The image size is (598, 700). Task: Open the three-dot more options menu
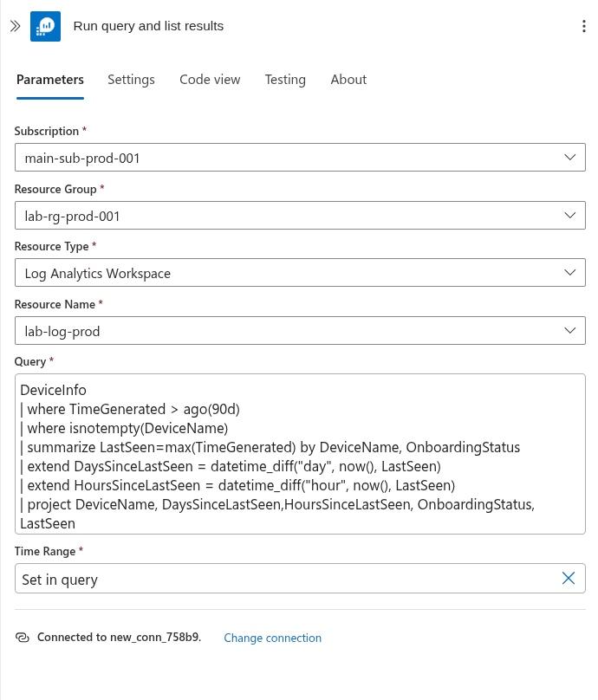(584, 26)
